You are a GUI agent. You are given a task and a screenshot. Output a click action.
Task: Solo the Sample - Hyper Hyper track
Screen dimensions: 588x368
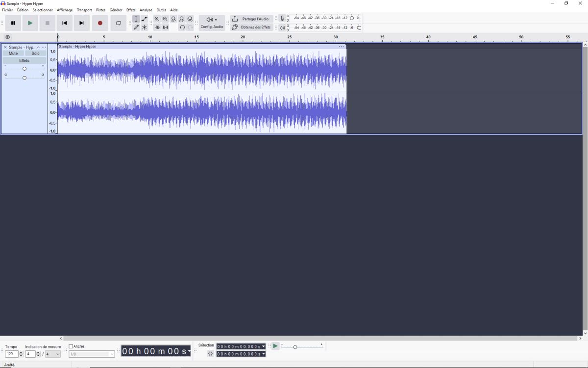click(35, 53)
